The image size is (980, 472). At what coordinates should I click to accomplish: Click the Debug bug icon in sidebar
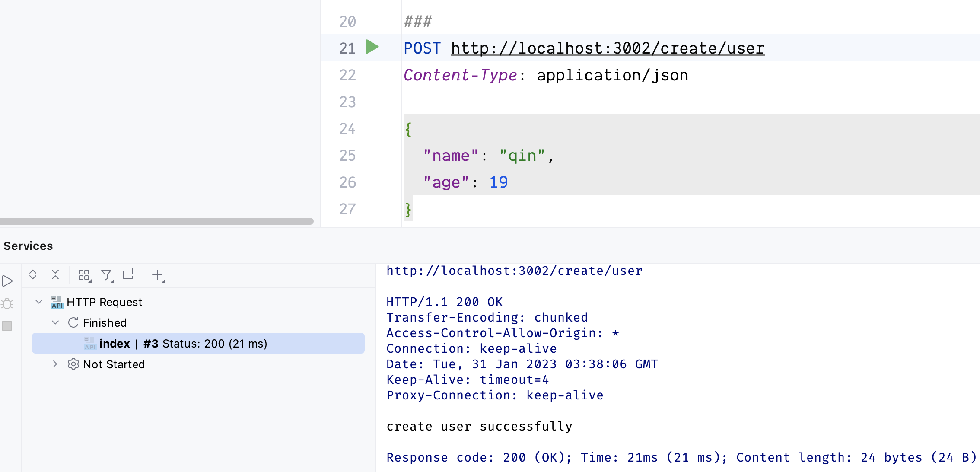[x=7, y=304]
